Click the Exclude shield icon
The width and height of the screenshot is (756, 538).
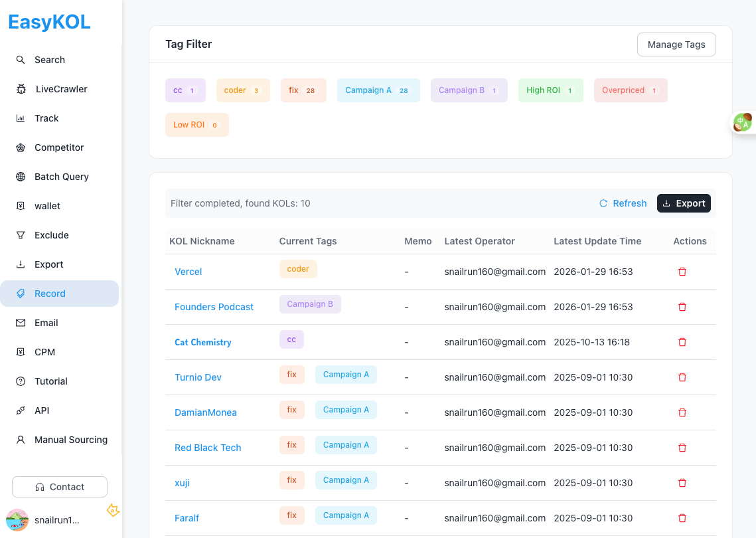click(x=21, y=234)
